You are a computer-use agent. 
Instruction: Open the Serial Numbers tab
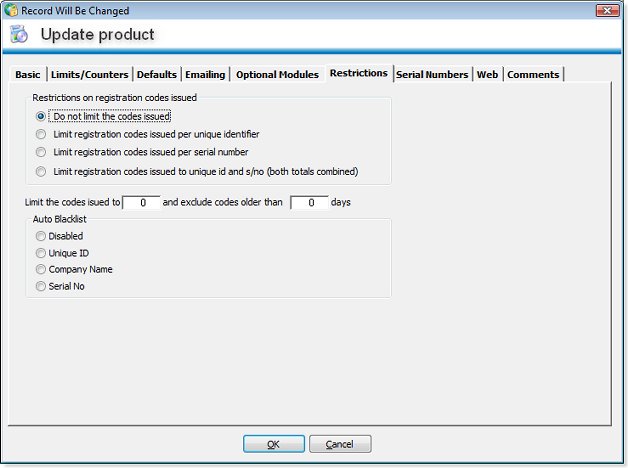coord(431,75)
